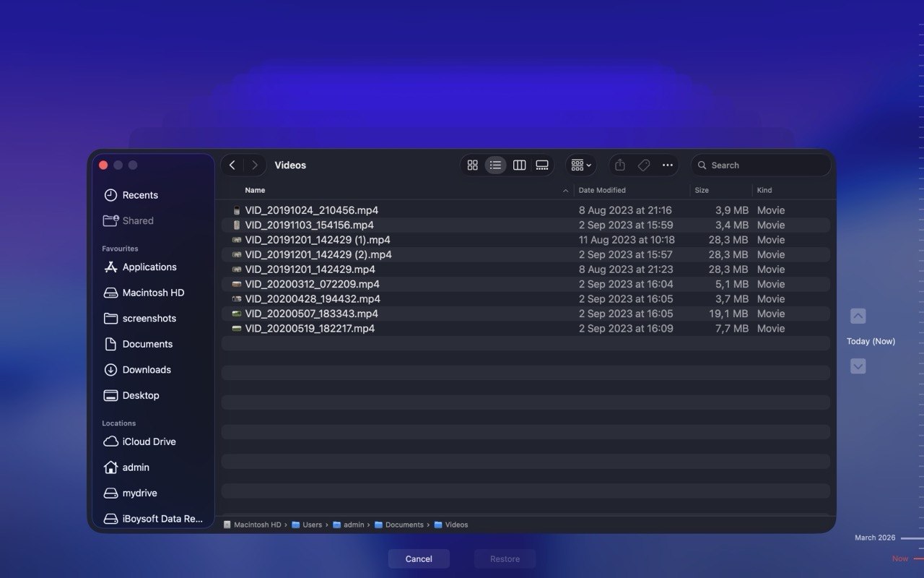
Task: Open the More actions ellipsis menu
Action: pyautogui.click(x=668, y=165)
